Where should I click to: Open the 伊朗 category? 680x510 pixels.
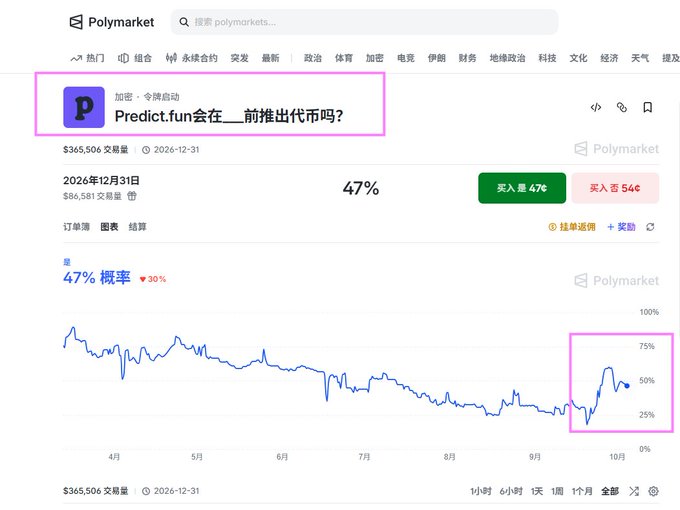[437, 58]
